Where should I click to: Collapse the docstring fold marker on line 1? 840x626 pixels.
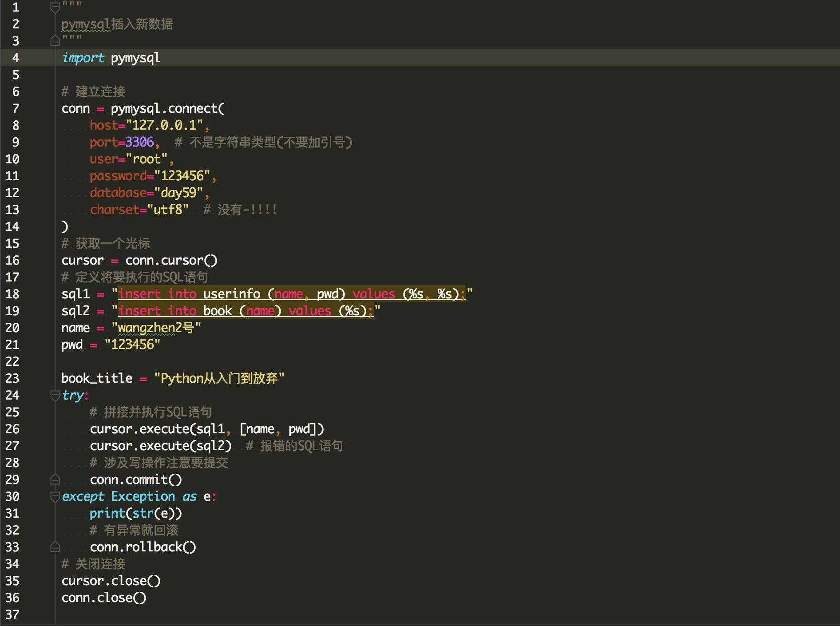click(55, 7)
